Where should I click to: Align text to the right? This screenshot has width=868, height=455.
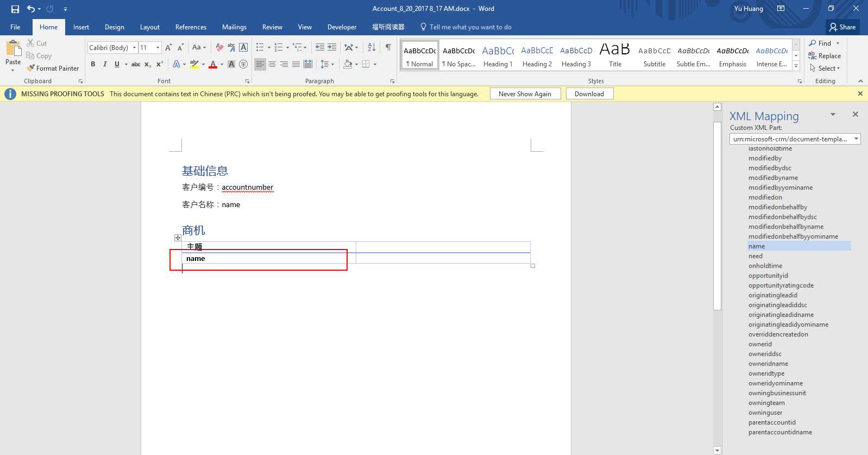tap(284, 64)
